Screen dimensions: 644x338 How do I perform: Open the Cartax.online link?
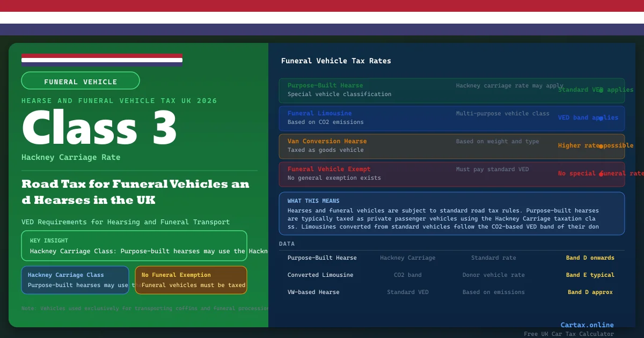click(x=587, y=325)
